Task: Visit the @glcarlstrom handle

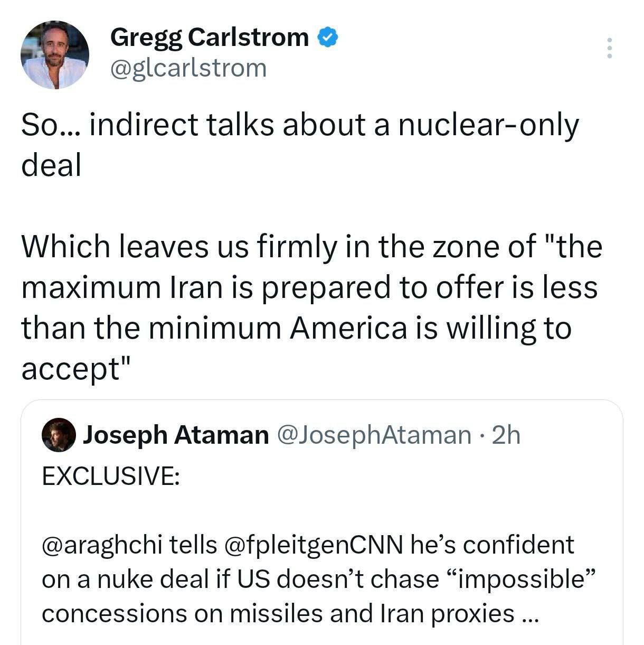Action: (188, 68)
